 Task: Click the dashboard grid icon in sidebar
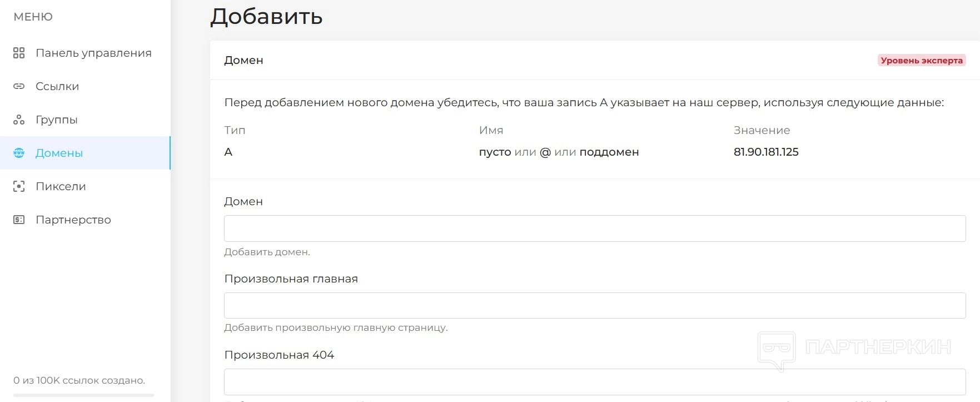tap(19, 53)
